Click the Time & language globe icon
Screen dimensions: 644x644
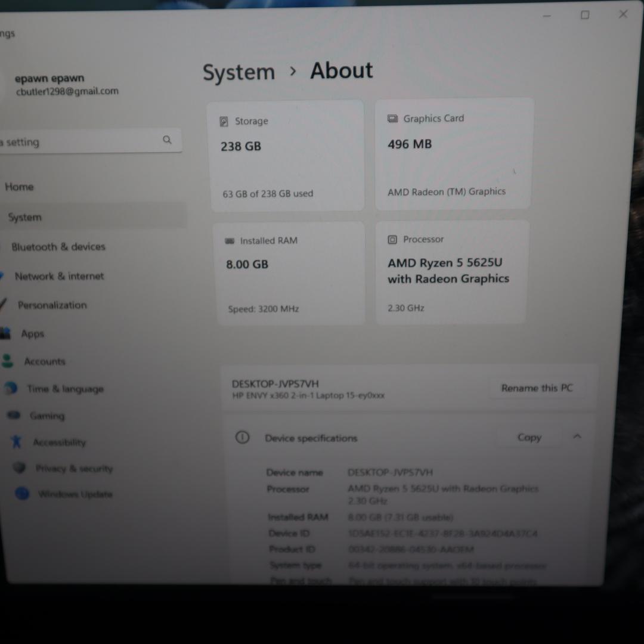(x=11, y=388)
